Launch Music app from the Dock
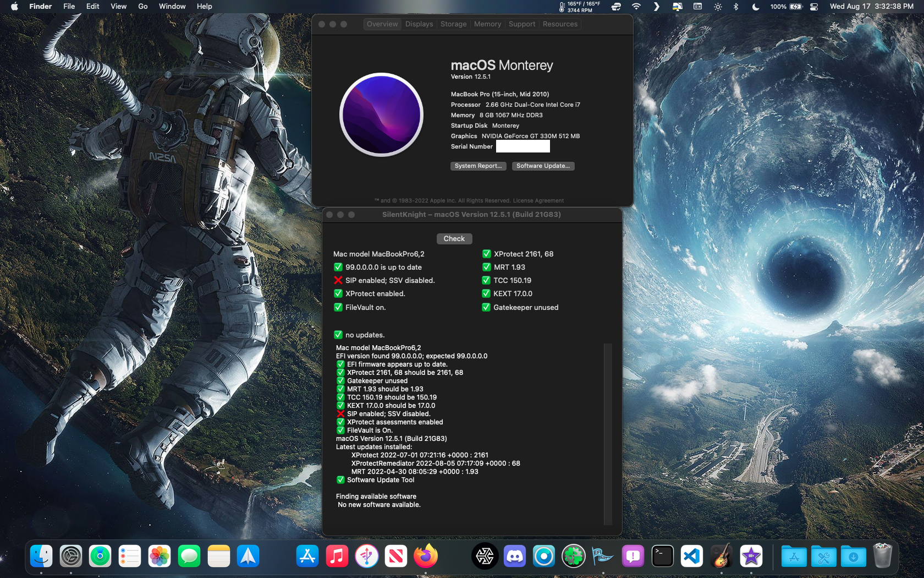Image resolution: width=924 pixels, height=578 pixels. tap(337, 557)
